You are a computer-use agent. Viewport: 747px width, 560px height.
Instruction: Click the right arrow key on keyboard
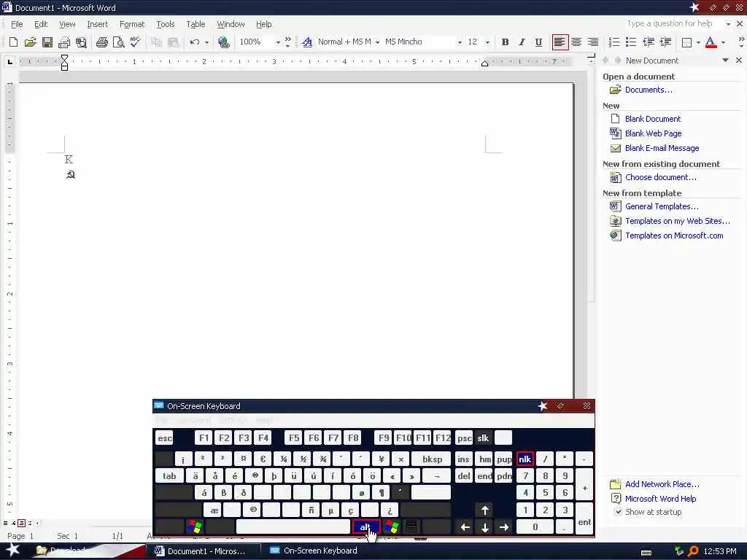504,526
